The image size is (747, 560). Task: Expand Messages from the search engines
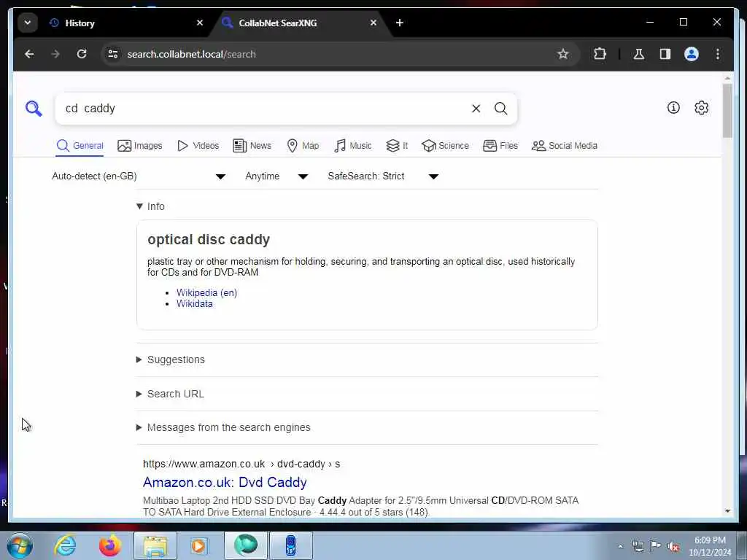223,427
